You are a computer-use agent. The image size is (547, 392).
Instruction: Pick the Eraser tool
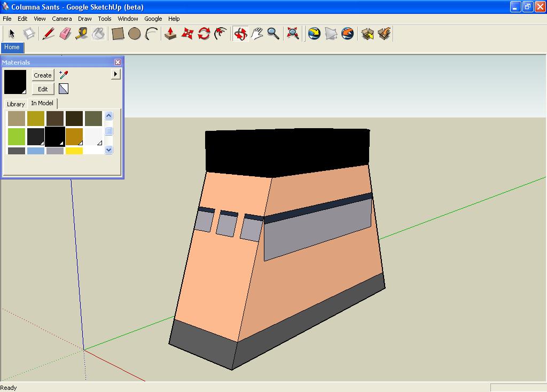[x=65, y=34]
